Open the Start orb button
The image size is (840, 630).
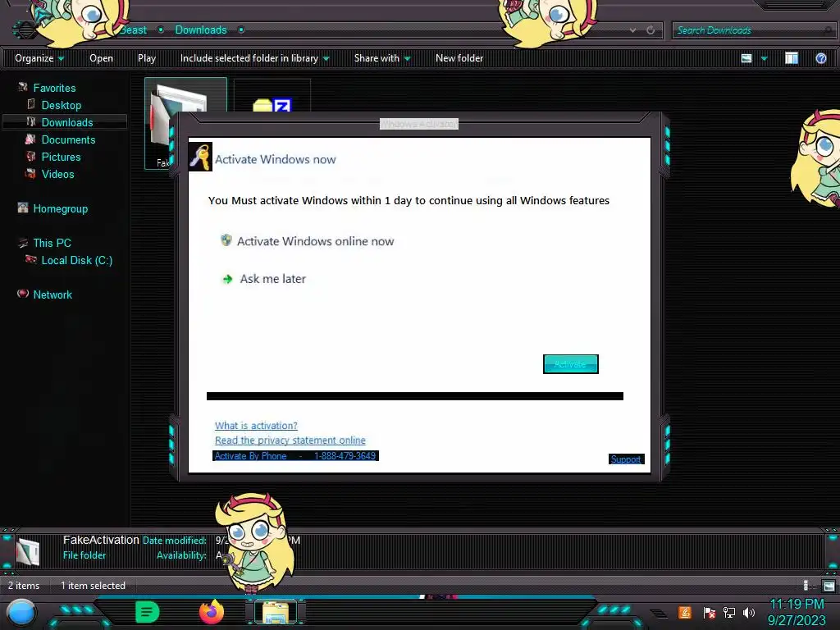(x=21, y=613)
